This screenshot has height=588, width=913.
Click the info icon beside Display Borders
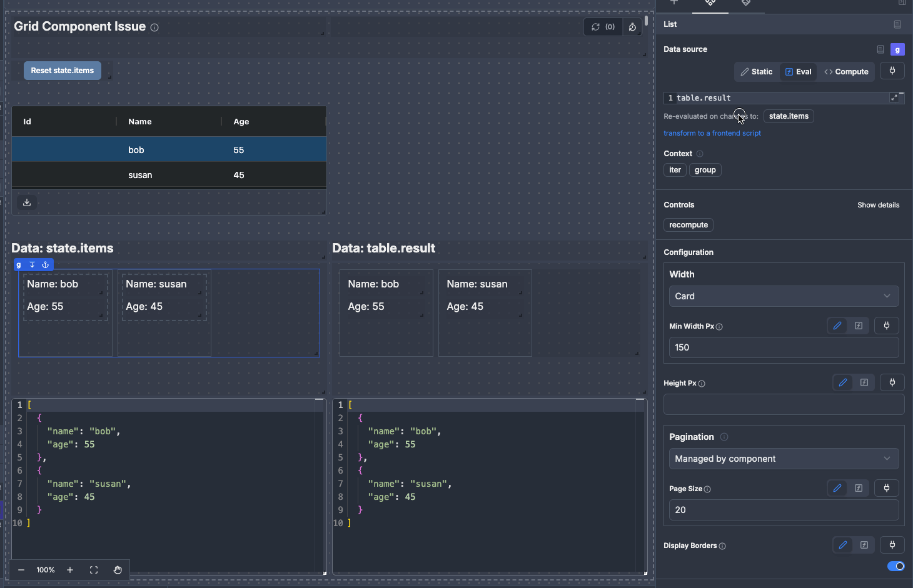722,546
